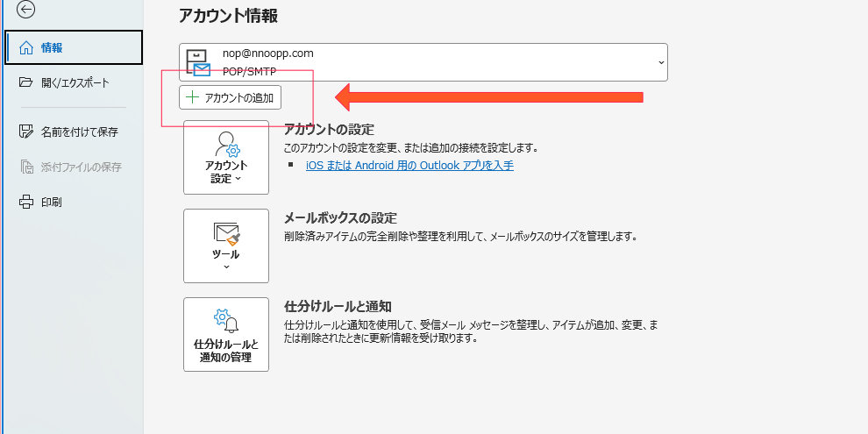The width and height of the screenshot is (868, 434).
Task: Click the mailbox account icon in selector
Action: click(198, 62)
